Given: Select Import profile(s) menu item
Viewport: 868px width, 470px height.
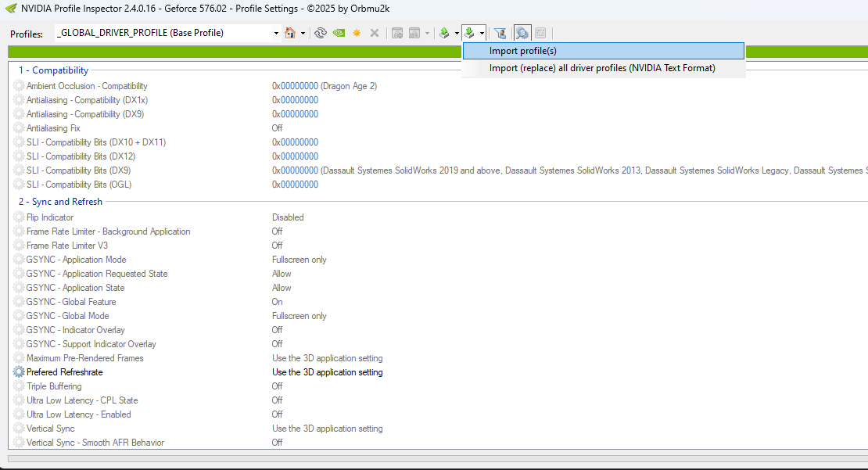Looking at the screenshot, I should click(x=522, y=51).
